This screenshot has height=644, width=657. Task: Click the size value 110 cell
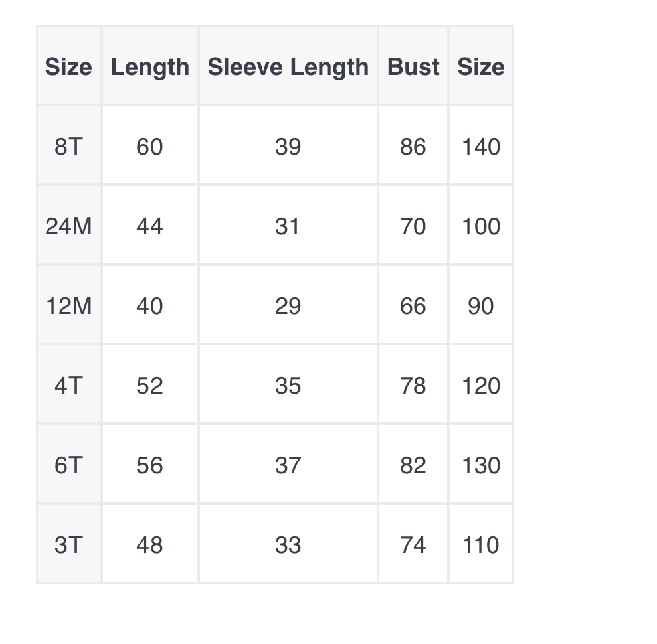(x=481, y=543)
